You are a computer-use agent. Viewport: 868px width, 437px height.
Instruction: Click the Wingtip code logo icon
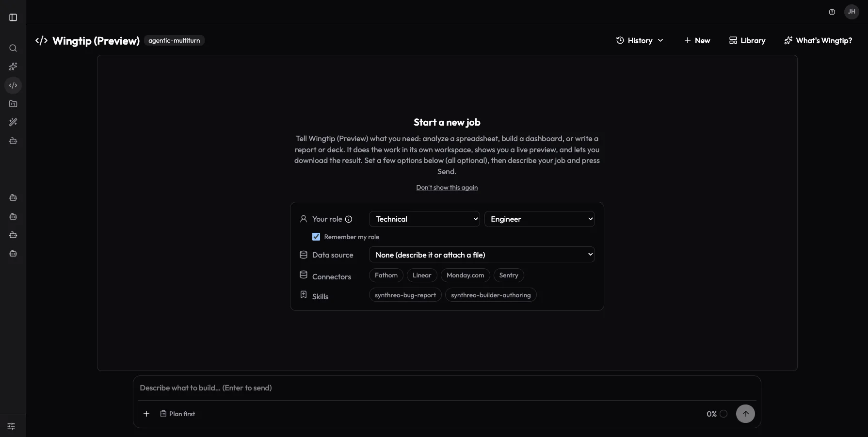tap(41, 41)
